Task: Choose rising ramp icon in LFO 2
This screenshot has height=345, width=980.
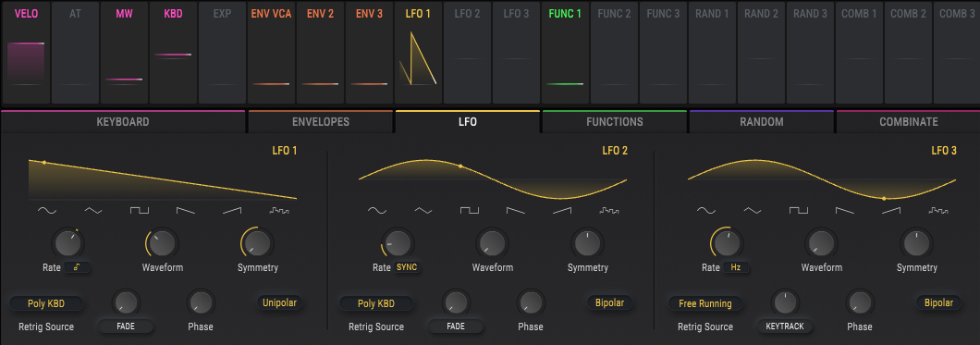Action: click(x=562, y=211)
